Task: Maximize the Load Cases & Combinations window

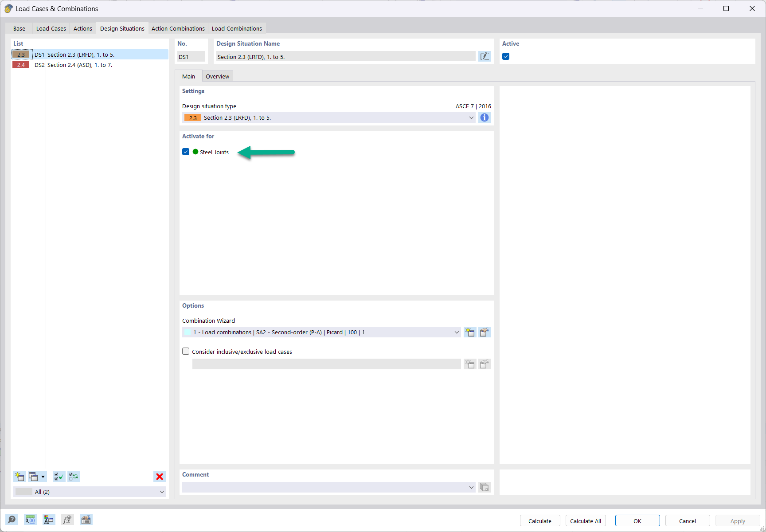Action: pos(726,8)
